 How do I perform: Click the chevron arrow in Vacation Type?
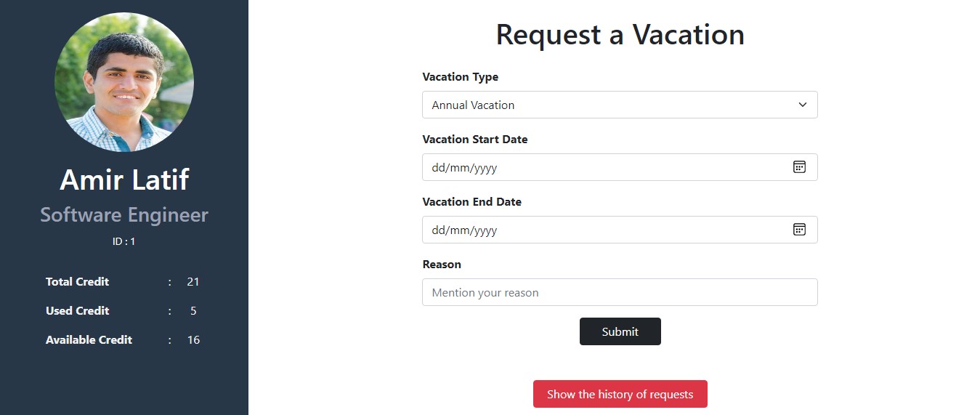coord(803,105)
